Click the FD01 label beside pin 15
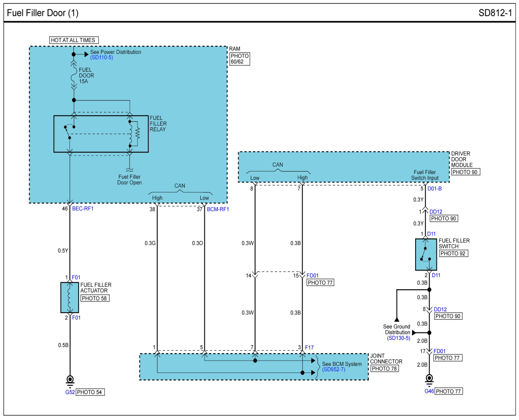Image resolution: width=519 pixels, height=420 pixels. (x=312, y=276)
